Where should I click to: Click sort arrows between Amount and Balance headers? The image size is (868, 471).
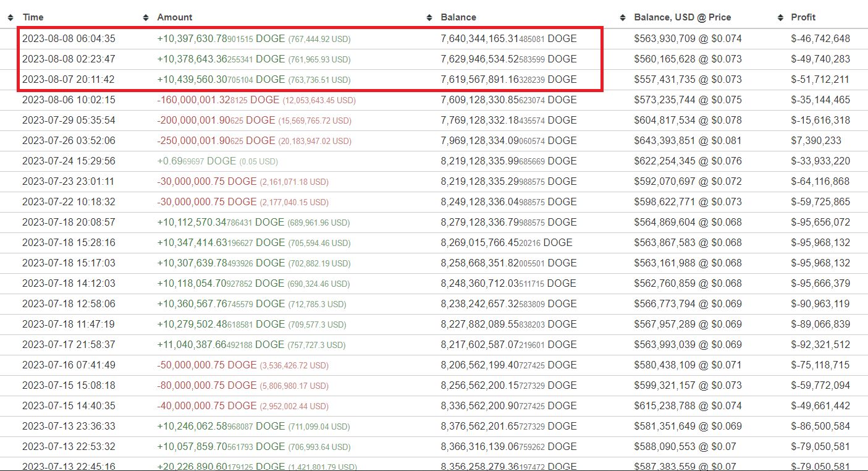[x=429, y=17]
